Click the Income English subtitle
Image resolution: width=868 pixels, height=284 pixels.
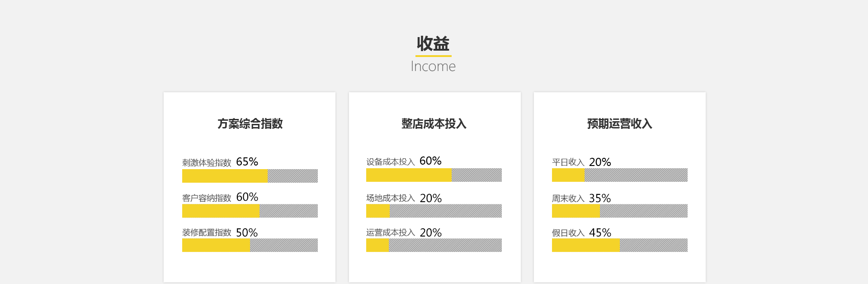coord(433,66)
